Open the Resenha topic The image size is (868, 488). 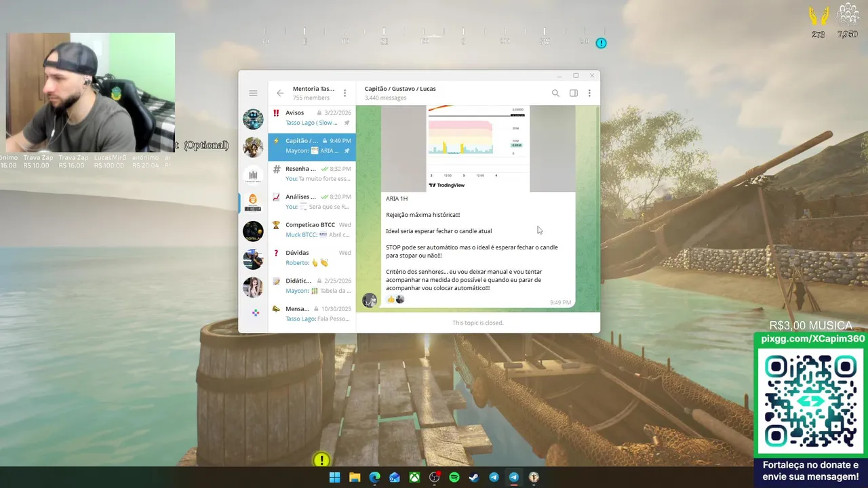click(312, 174)
